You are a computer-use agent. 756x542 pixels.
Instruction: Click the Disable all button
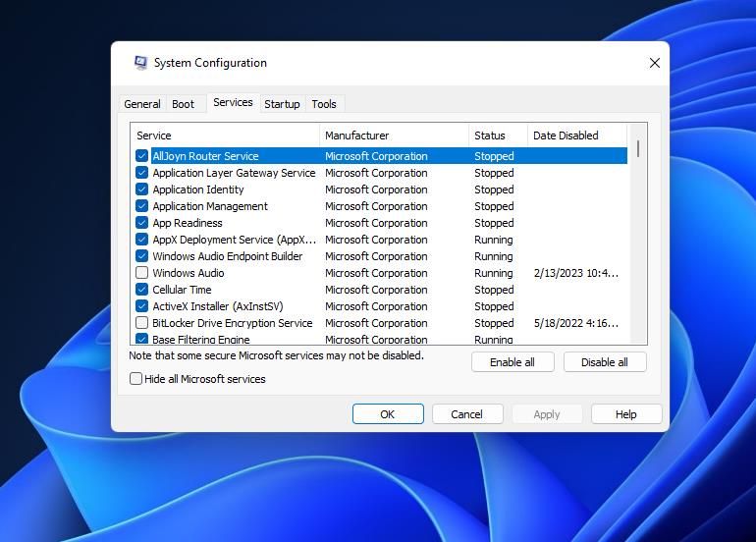pyautogui.click(x=605, y=362)
